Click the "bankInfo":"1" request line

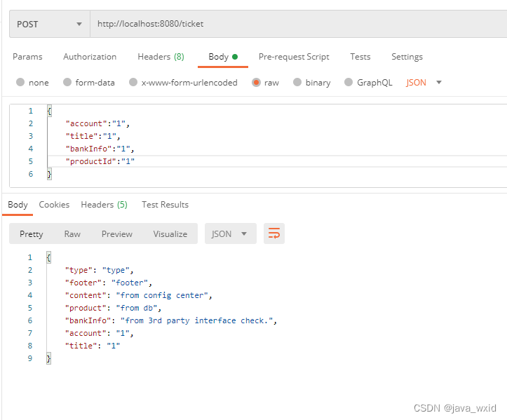tap(100, 149)
